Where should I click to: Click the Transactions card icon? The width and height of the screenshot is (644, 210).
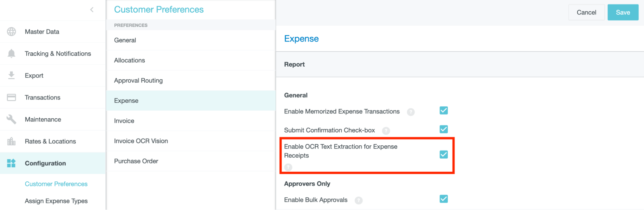point(12,97)
